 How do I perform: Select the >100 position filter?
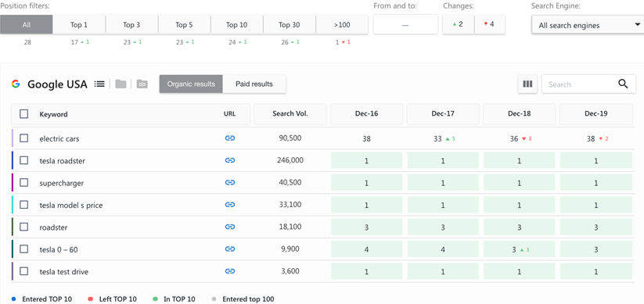point(342,24)
